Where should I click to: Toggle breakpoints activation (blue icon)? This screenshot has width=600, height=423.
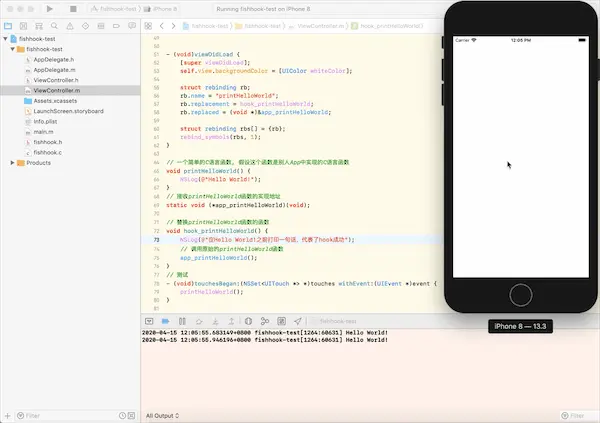[x=165, y=321]
